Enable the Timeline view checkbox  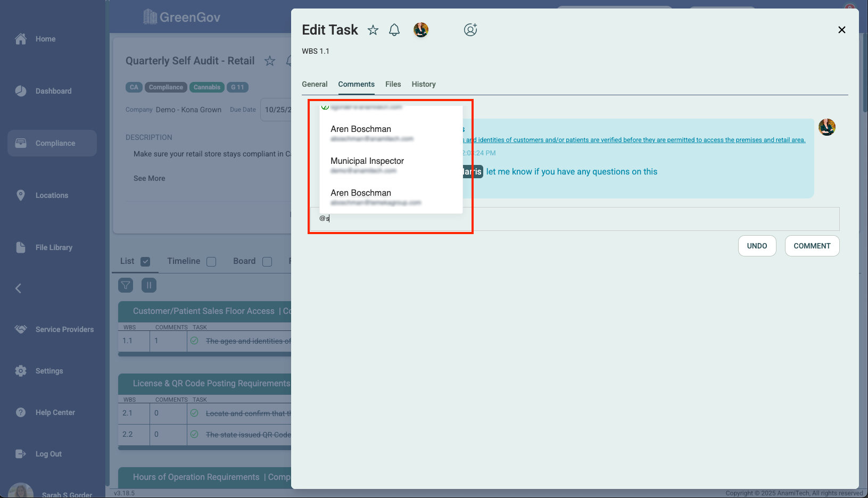coord(211,262)
